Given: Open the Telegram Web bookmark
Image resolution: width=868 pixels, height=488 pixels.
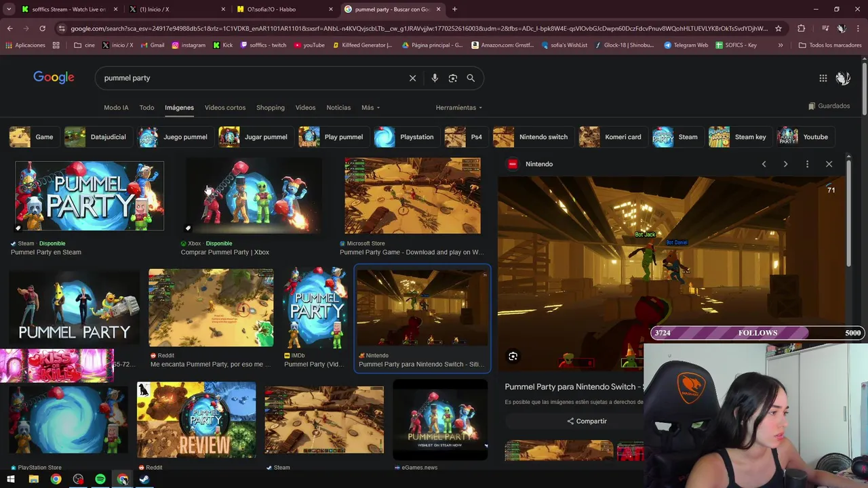Looking at the screenshot, I should 686,45.
